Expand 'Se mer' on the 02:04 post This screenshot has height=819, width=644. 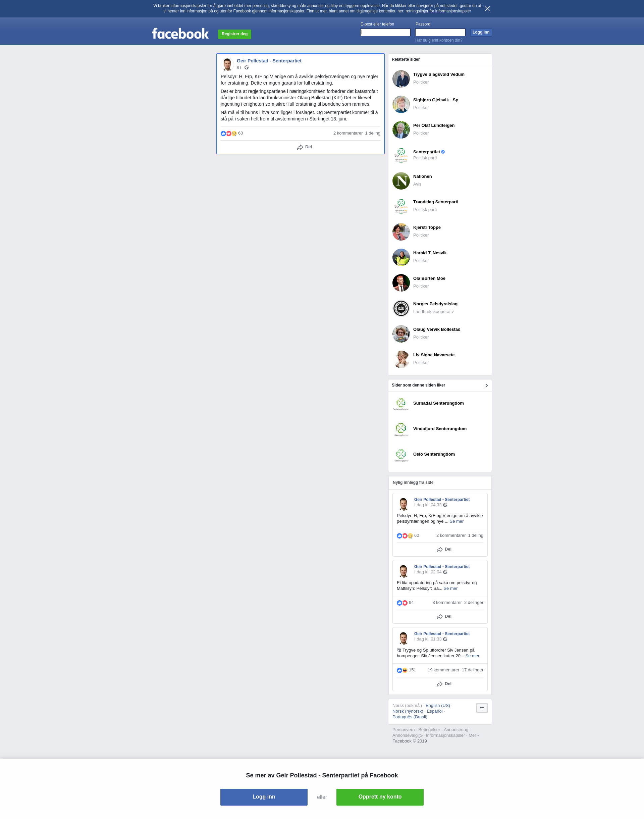click(x=450, y=588)
